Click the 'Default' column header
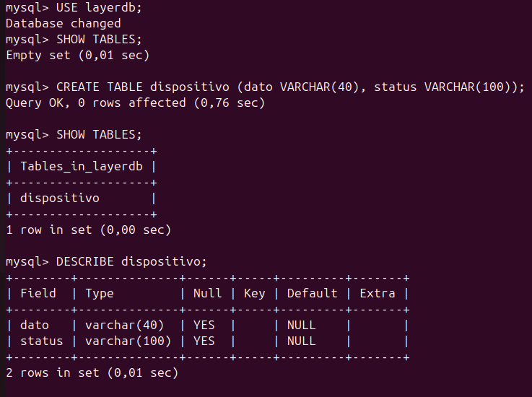This screenshot has height=397, width=532. tap(312, 294)
